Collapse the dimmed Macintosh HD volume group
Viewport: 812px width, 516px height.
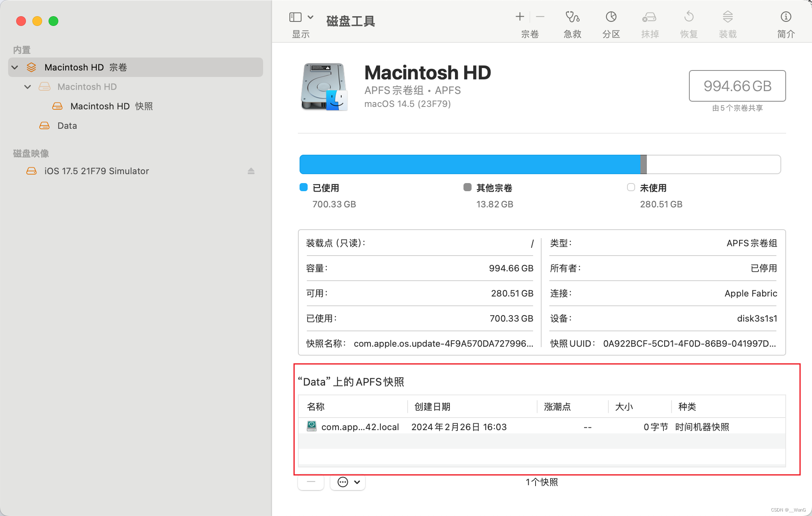(28, 87)
